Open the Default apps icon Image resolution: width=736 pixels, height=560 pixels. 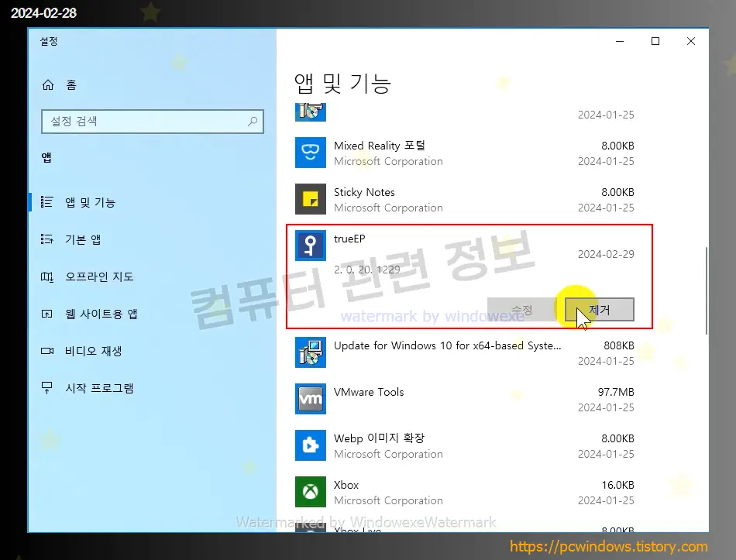(x=47, y=239)
